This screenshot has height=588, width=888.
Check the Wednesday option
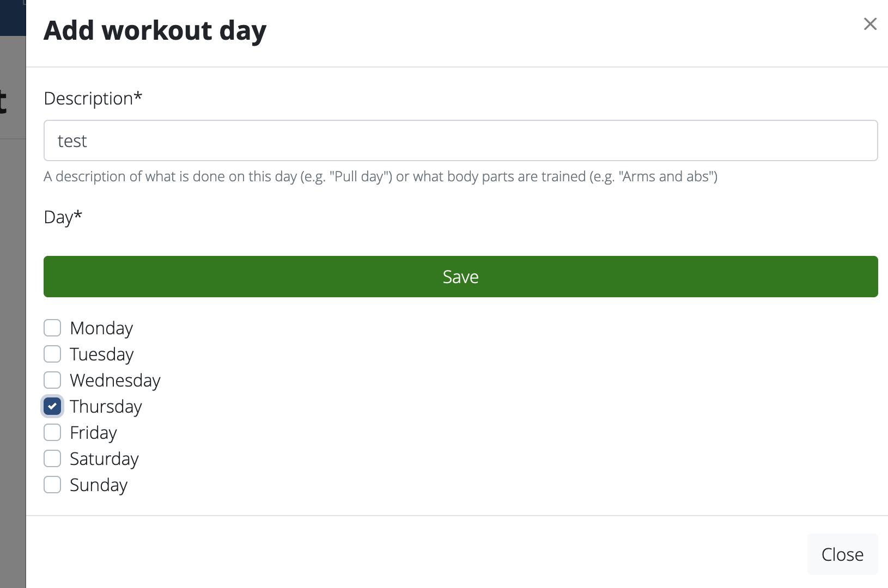(52, 380)
